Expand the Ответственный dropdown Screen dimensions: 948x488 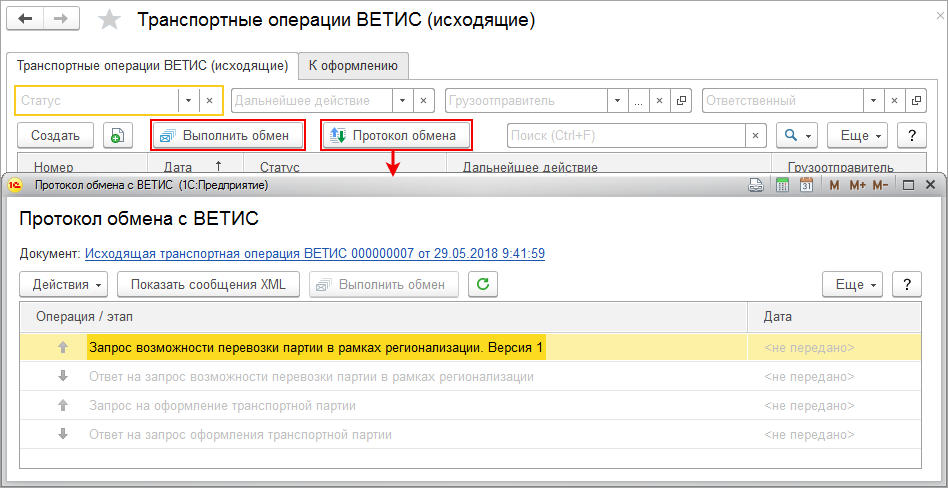(874, 101)
